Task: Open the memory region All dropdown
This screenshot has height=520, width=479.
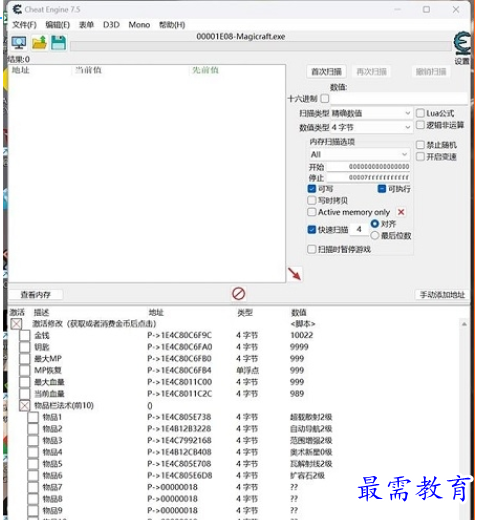Action: pyautogui.click(x=359, y=154)
